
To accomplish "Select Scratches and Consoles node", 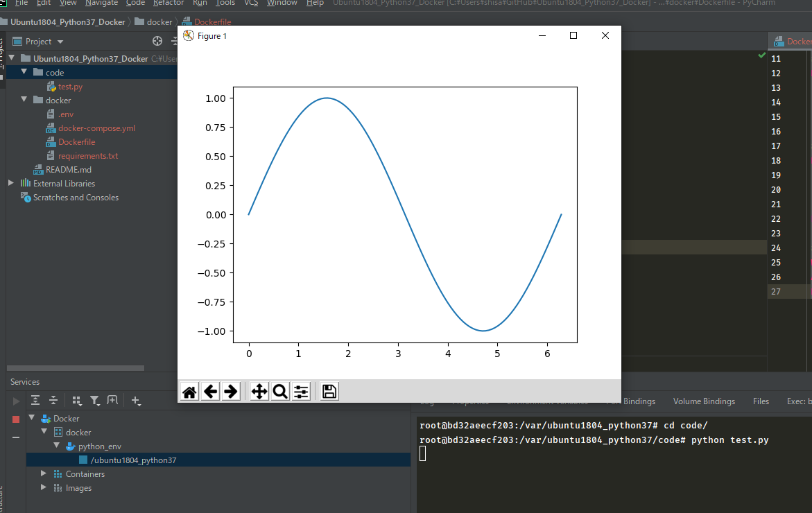I will 76,198.
